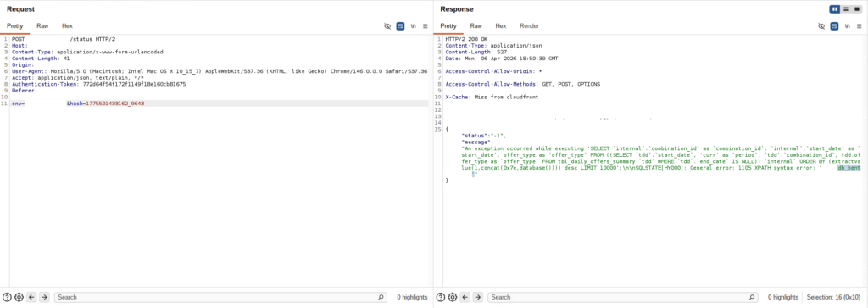Open the Response Raw tab
This screenshot has height=308, width=868.
click(476, 26)
